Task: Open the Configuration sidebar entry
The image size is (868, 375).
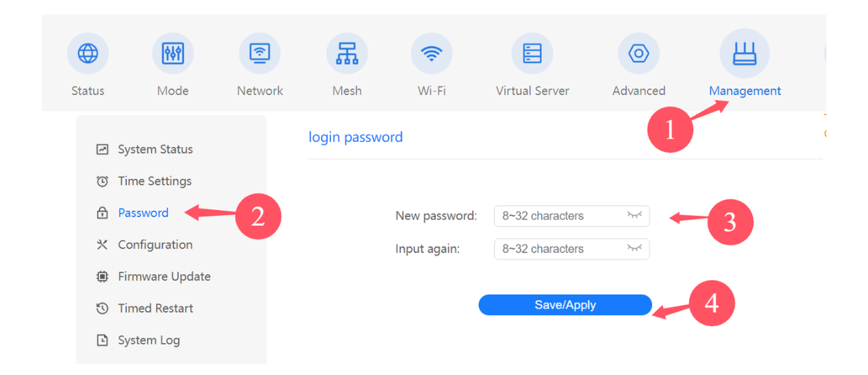Action: click(144, 245)
